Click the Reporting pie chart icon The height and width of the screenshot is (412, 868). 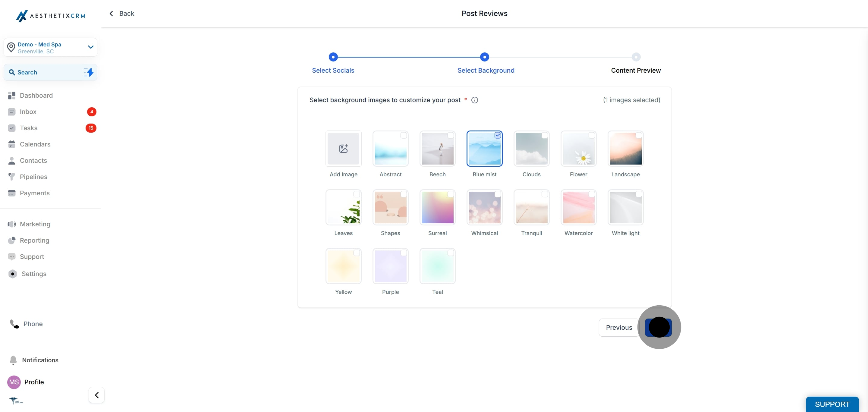tap(12, 240)
